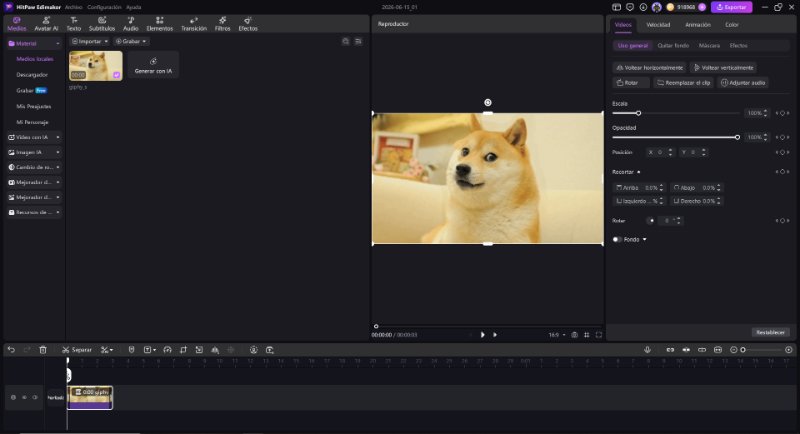The width and height of the screenshot is (800, 434).
Task: Add a keyframe for Recortar
Action: tap(783, 172)
